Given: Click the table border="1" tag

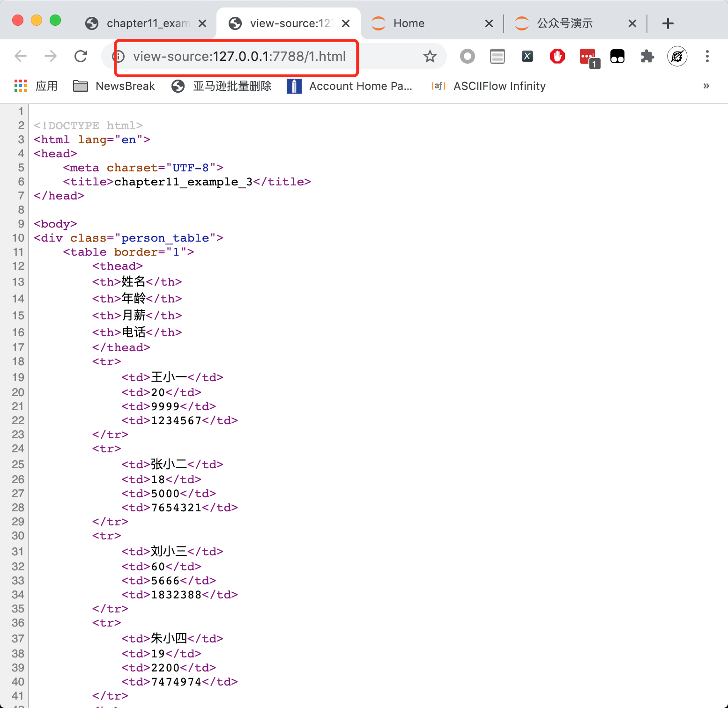Looking at the screenshot, I should coord(128,252).
